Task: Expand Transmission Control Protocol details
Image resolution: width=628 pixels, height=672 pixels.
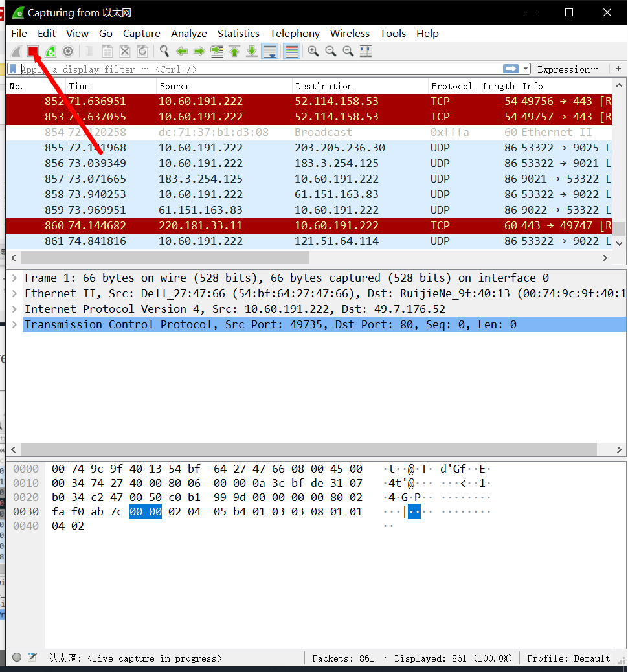Action: click(15, 324)
